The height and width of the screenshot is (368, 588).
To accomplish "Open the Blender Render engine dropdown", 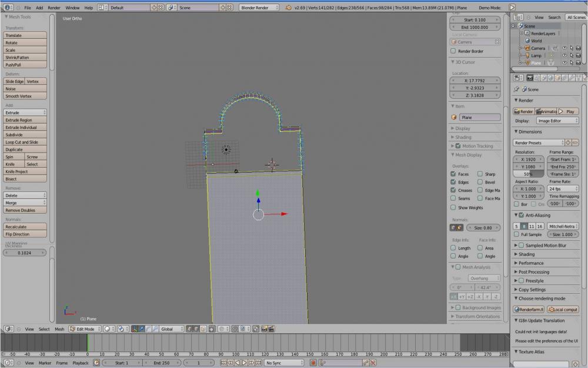I will coord(259,8).
